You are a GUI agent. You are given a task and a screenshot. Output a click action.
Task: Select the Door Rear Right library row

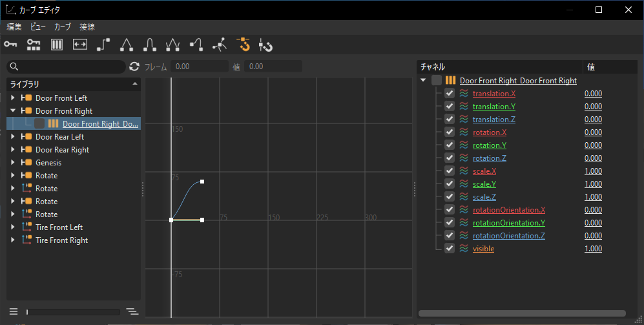tap(74, 149)
